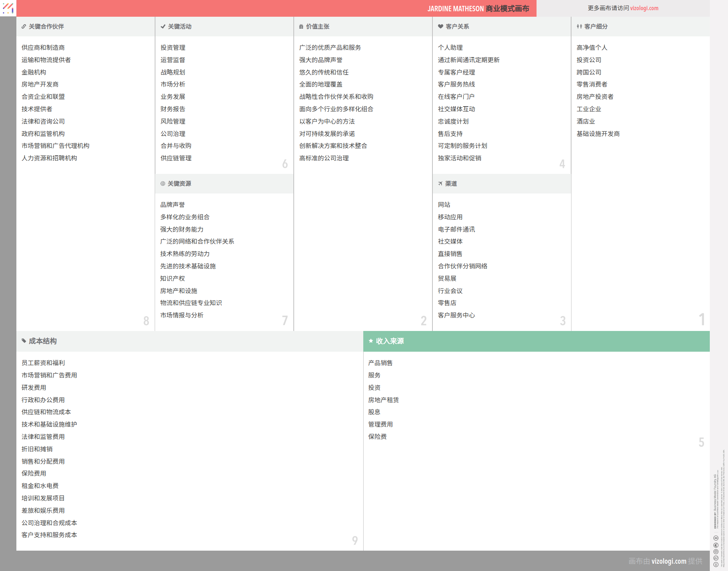Click the heart icon beside 客户关系
Screen dimensions: 728x571
point(440,27)
